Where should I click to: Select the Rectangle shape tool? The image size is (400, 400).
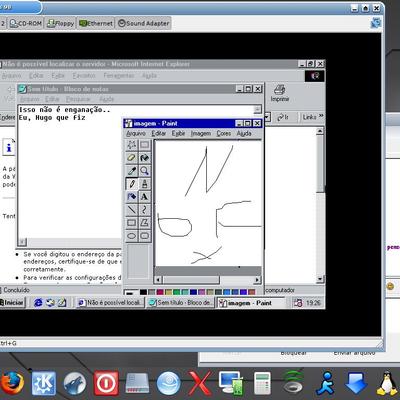tap(132, 223)
